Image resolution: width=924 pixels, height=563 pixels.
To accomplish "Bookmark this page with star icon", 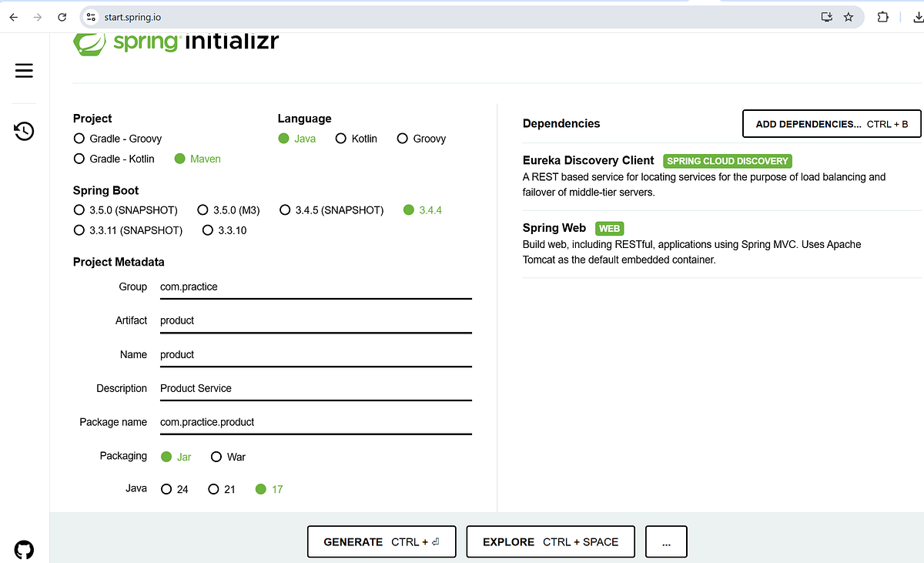I will click(849, 17).
